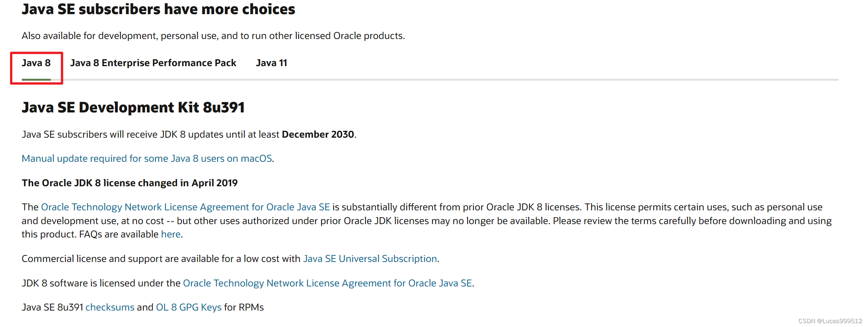Select the Java 8 tab

pos(36,63)
